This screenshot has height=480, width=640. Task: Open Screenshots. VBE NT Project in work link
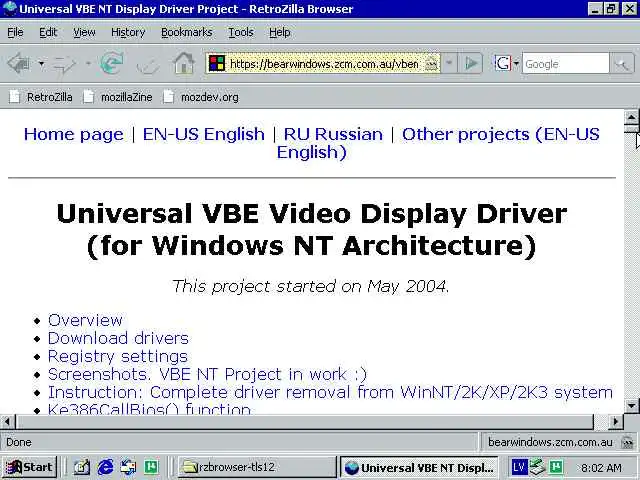207,374
